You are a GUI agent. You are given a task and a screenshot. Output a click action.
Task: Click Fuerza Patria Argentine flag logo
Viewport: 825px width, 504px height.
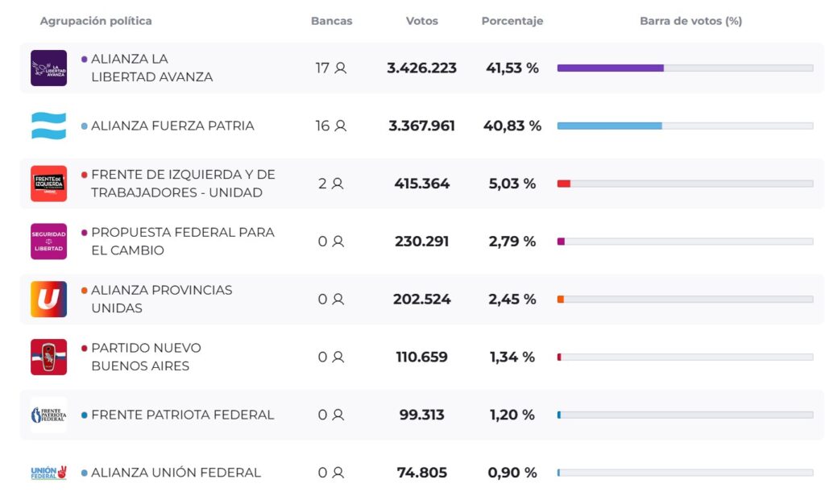click(x=48, y=126)
